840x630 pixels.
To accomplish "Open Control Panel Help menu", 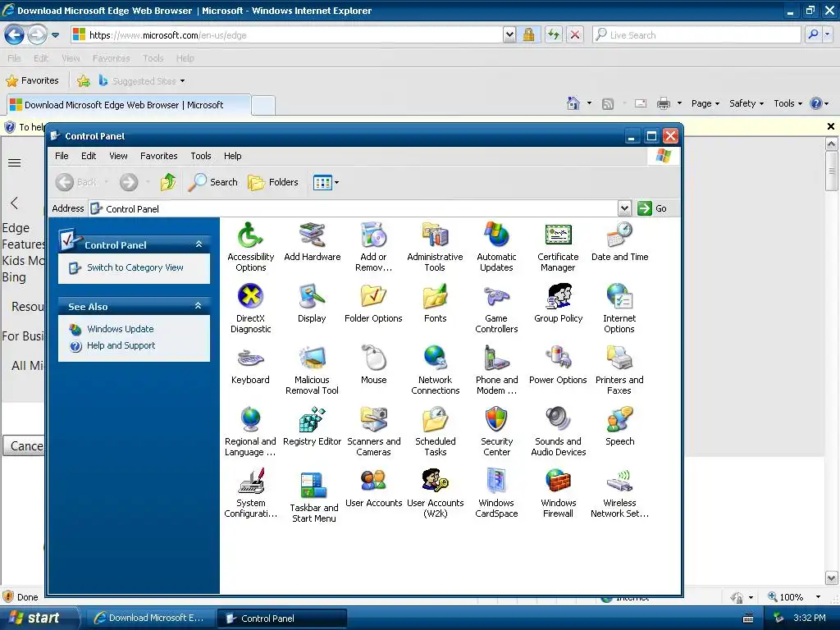I will click(232, 156).
